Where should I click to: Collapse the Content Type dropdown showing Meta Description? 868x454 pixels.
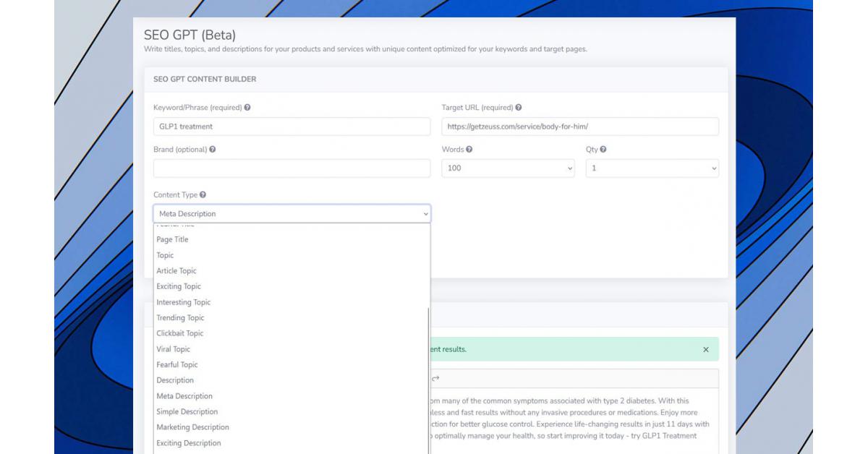tap(292, 214)
